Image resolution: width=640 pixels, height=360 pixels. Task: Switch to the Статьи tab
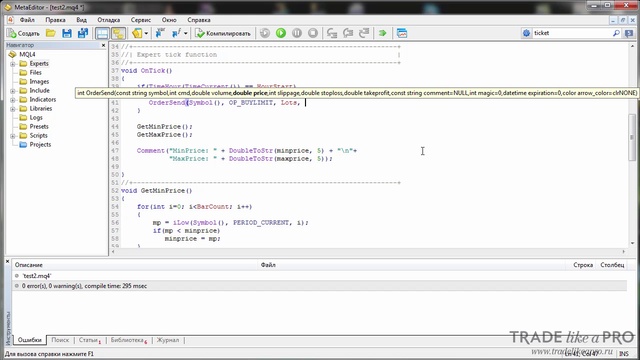click(x=89, y=340)
